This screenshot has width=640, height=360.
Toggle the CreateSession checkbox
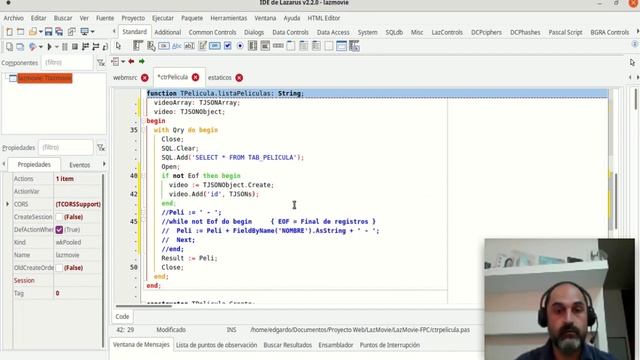click(59, 217)
